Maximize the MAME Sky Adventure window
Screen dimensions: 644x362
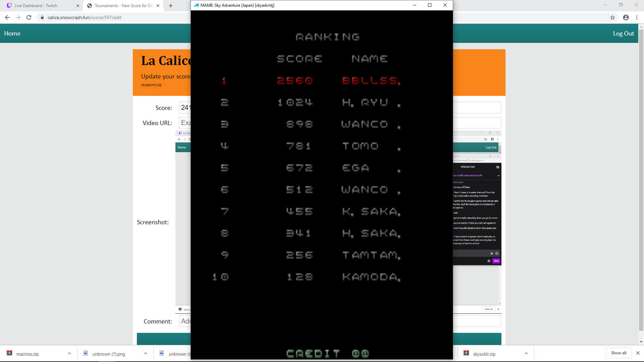click(x=430, y=5)
